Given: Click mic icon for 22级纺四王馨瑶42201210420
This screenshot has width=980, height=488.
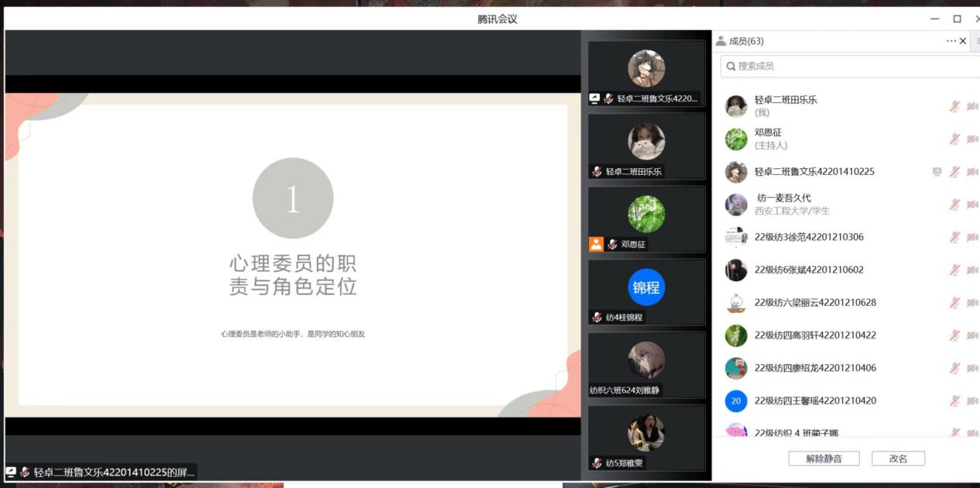Looking at the screenshot, I should click(x=954, y=400).
